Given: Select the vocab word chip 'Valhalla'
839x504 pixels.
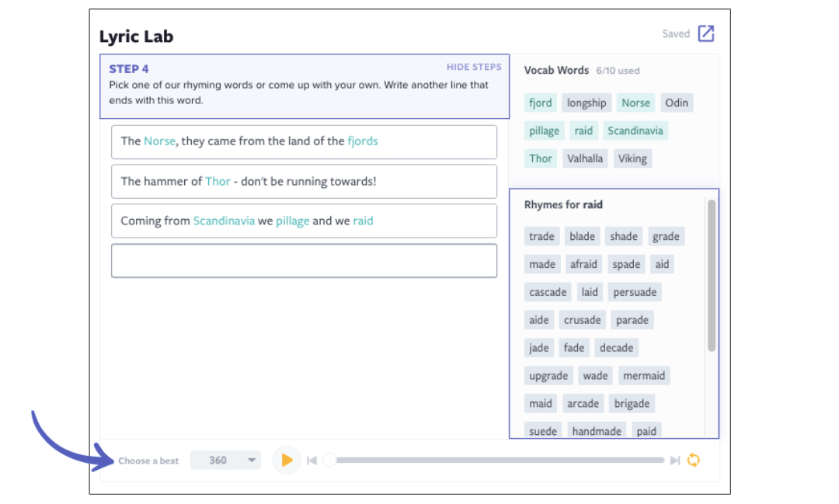Looking at the screenshot, I should pos(584,158).
